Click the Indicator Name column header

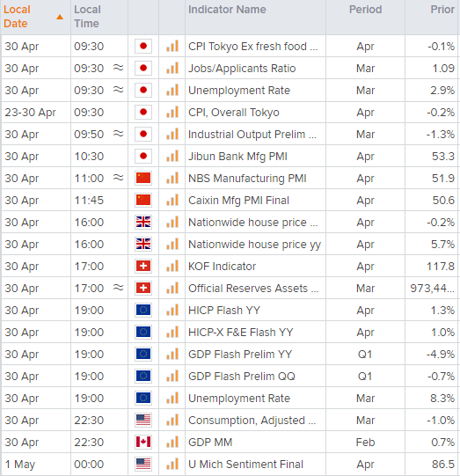tap(227, 10)
